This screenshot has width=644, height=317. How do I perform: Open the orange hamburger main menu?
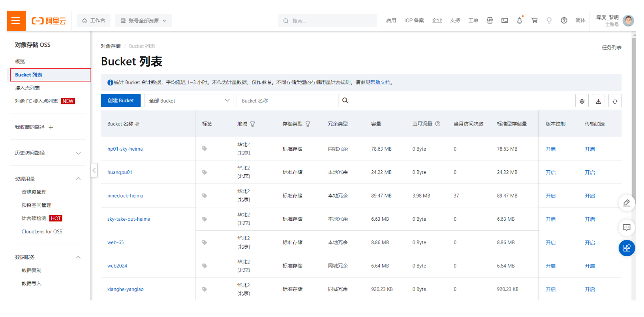pos(16,21)
